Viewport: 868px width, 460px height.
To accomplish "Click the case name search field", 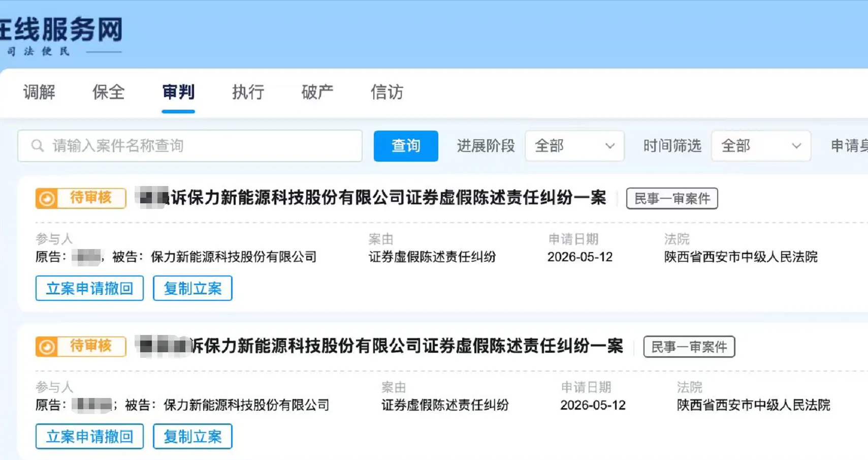I will coord(190,146).
